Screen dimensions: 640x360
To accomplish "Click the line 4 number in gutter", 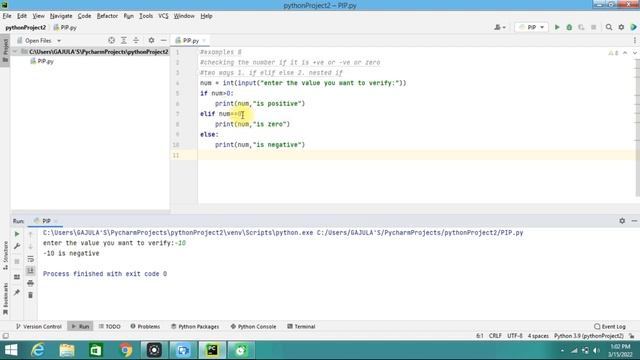I will [x=177, y=83].
